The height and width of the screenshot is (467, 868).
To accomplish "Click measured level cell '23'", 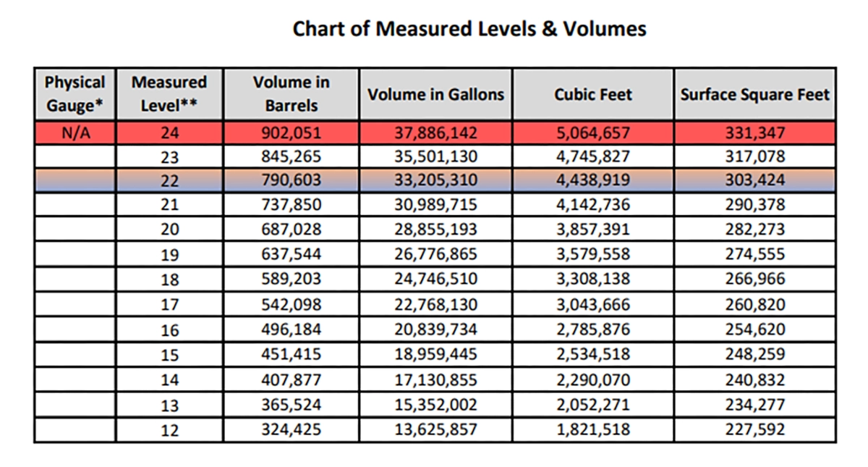I will (x=169, y=157).
